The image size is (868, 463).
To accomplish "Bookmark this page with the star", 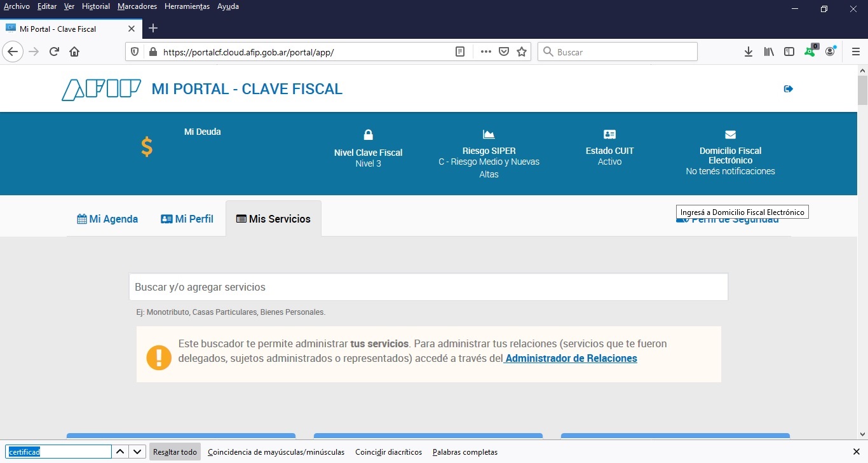I will (x=522, y=52).
